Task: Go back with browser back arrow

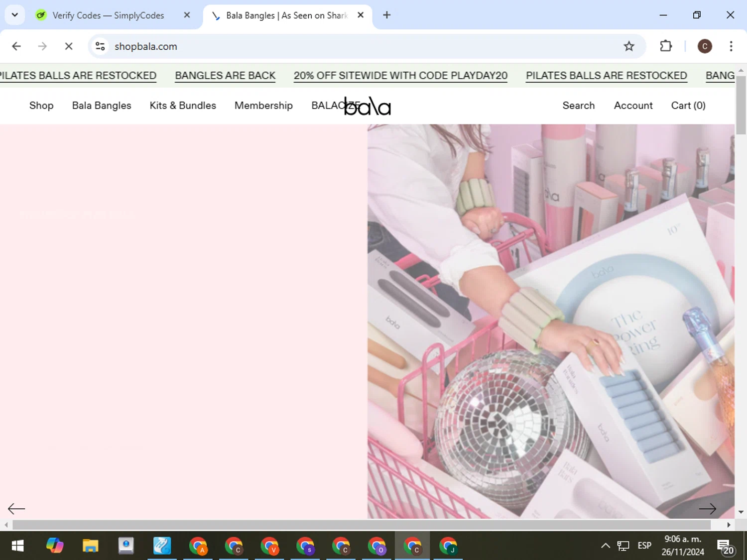Action: click(16, 46)
